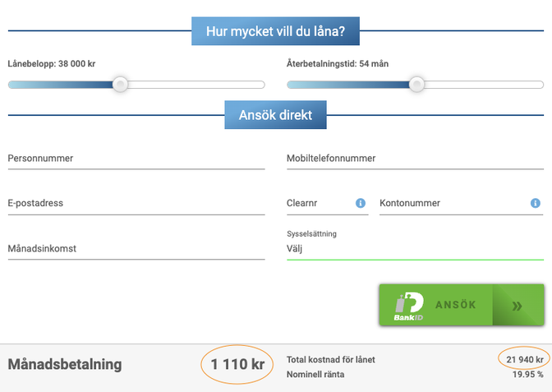Focus the Mobiltelefonnummer input field

[x=415, y=159]
